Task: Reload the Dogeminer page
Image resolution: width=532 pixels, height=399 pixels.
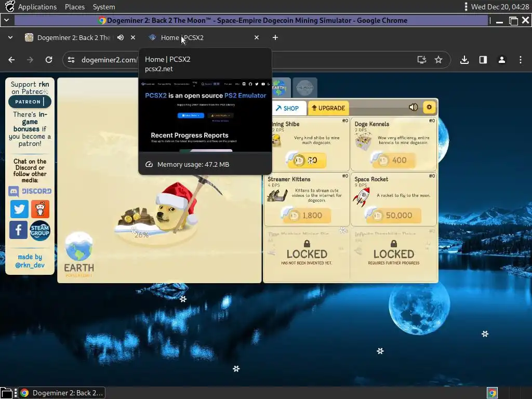Action: coord(49,60)
